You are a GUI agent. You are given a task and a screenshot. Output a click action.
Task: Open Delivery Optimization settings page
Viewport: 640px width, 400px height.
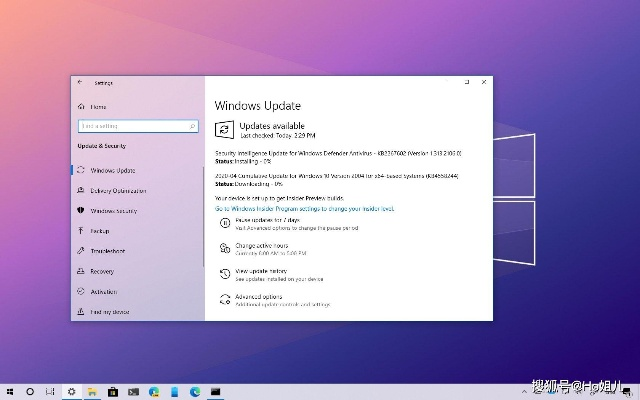[118, 190]
